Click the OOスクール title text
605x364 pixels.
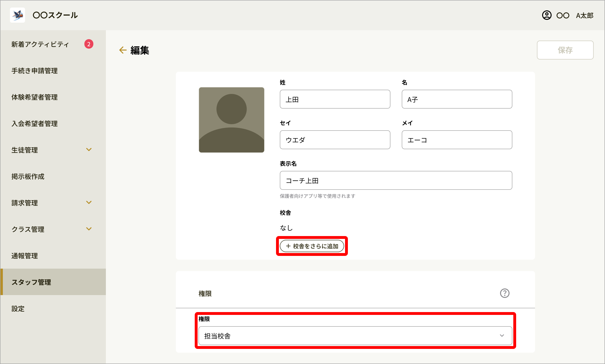[55, 15]
